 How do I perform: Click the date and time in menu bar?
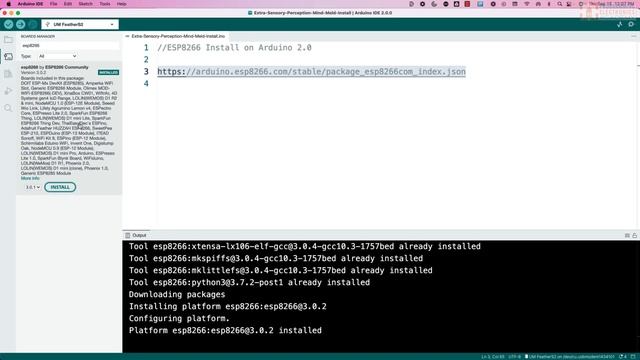[611, 4]
